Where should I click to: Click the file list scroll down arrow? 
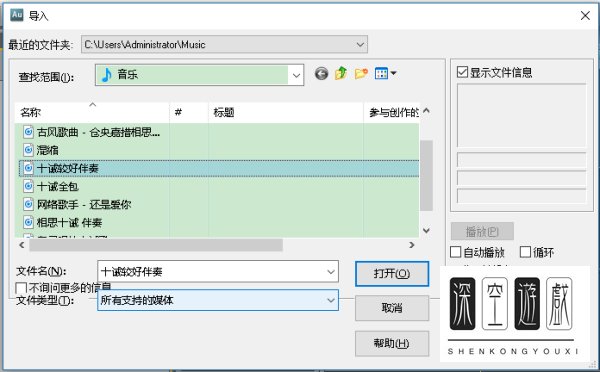tap(426, 230)
